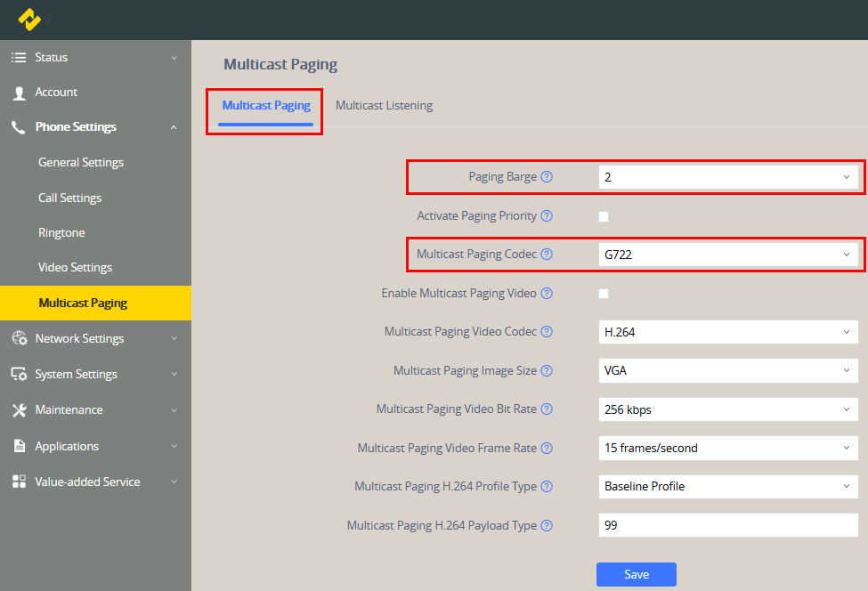The height and width of the screenshot is (591, 868).
Task: Open the Paging Barge dropdown
Action: [728, 177]
